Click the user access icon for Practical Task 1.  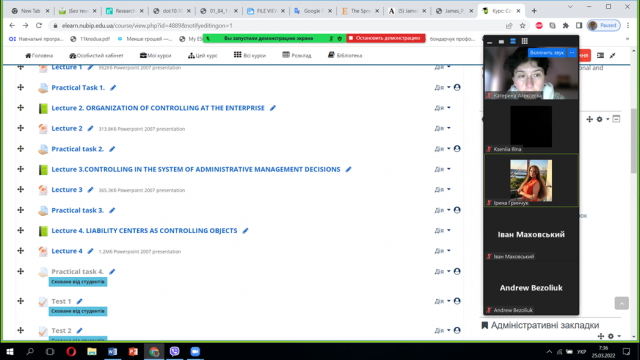point(457,87)
